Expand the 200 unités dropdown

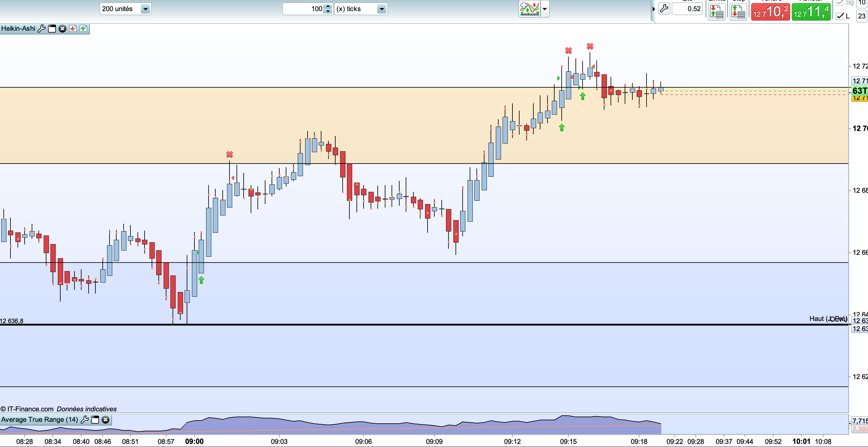pyautogui.click(x=145, y=9)
